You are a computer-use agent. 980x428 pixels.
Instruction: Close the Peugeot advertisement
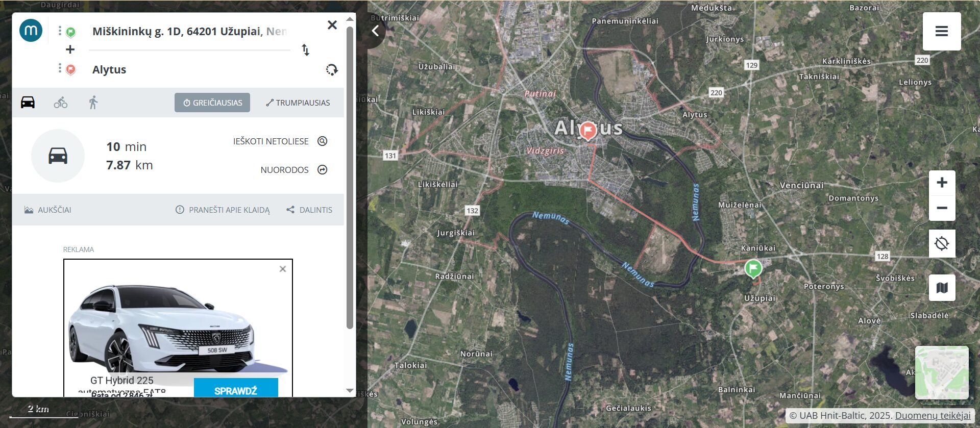283,269
